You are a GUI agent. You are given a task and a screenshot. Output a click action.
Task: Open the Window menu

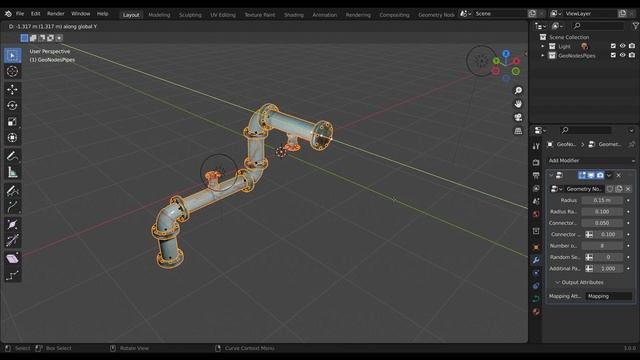point(80,13)
